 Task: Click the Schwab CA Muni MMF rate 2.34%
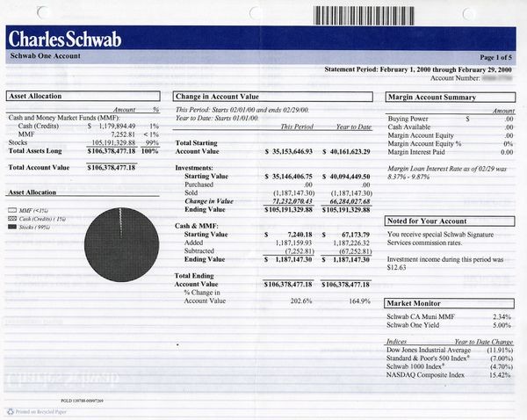coord(502,317)
